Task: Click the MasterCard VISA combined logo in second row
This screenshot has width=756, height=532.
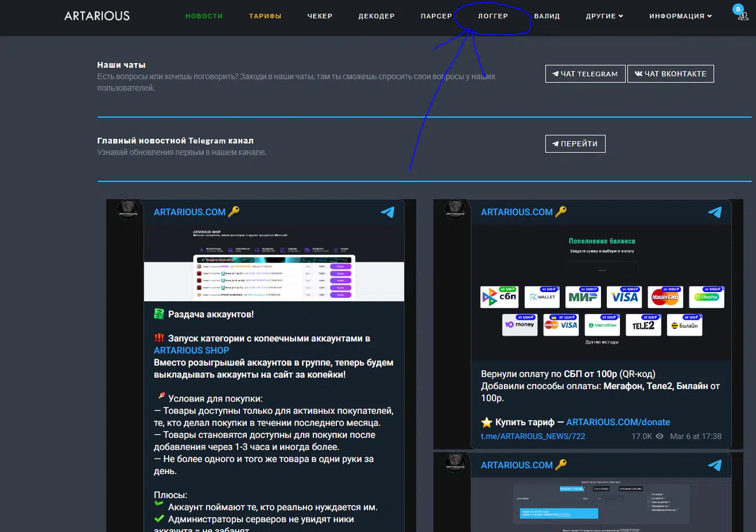Action: pos(561,325)
